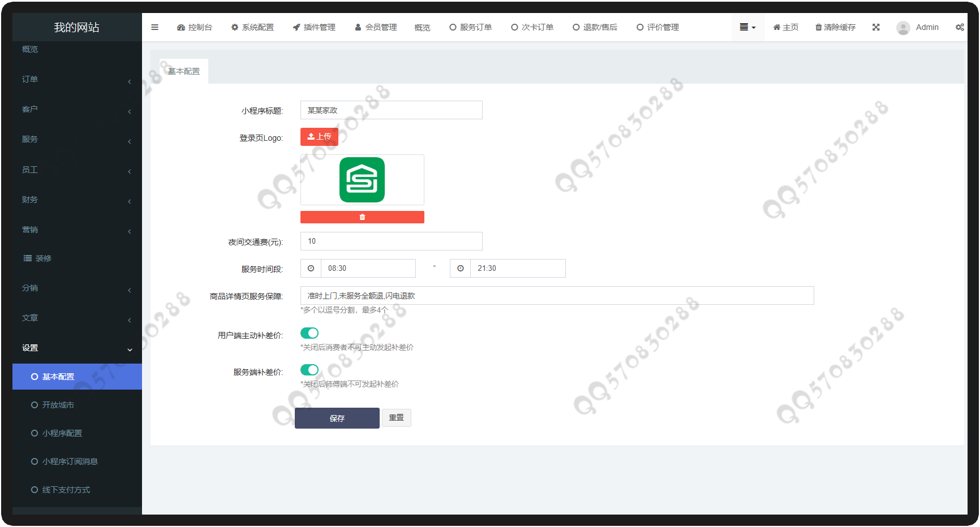The height and width of the screenshot is (527, 980).
Task: Toggle 服务端补差价 switch
Action: 310,370
